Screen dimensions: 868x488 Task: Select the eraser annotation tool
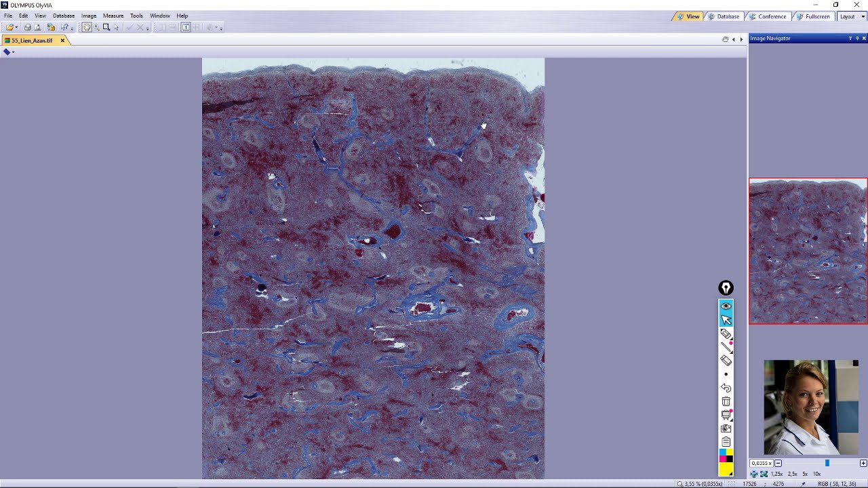point(726,361)
